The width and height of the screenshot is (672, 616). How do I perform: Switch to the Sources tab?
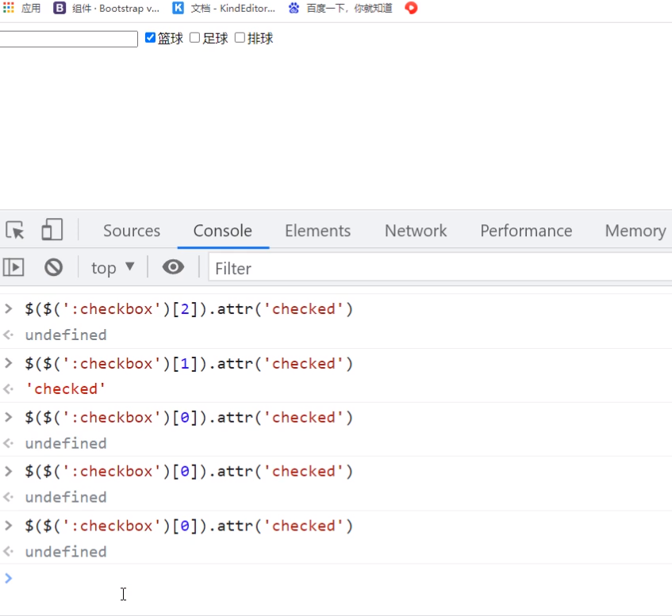tap(132, 231)
